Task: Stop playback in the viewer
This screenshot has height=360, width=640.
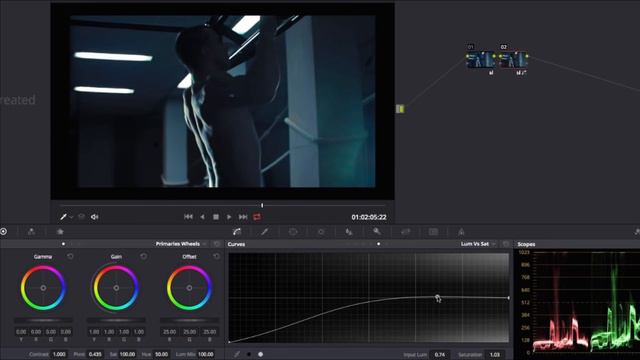Action: tap(216, 217)
